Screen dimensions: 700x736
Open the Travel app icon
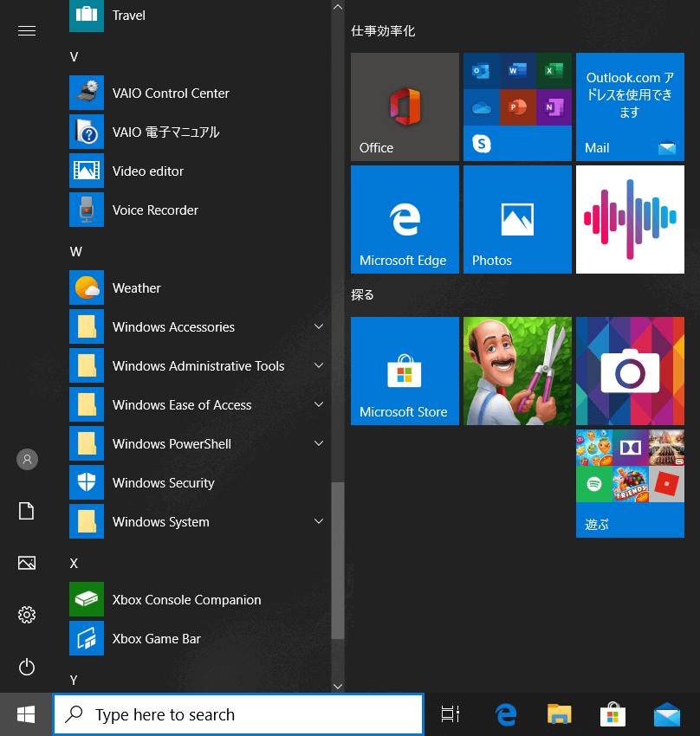[87, 16]
